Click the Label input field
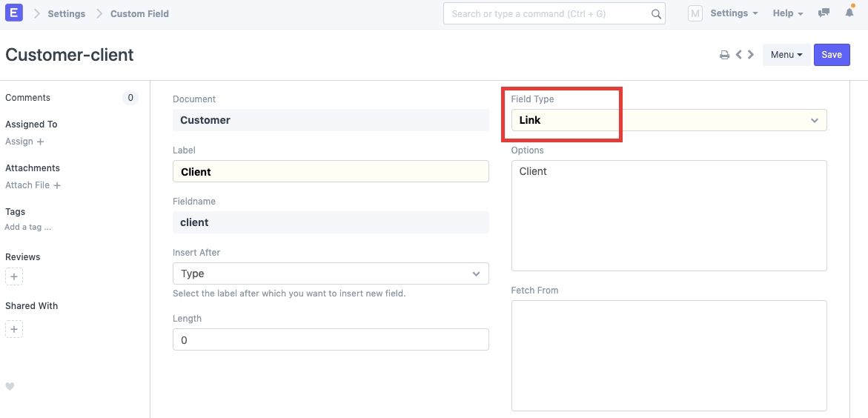The height and width of the screenshot is (418, 868). click(331, 172)
